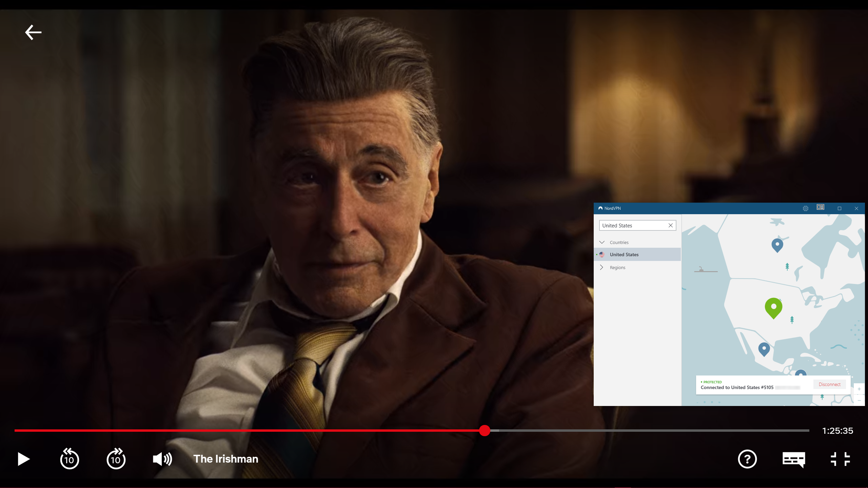Clear the United States search text
Screen dimensions: 868x488
(671, 225)
